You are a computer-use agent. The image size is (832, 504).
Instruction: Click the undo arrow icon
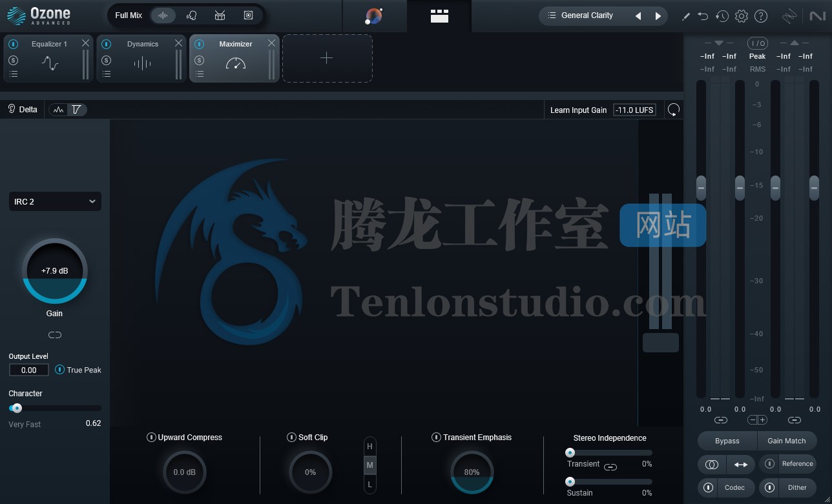(x=703, y=16)
